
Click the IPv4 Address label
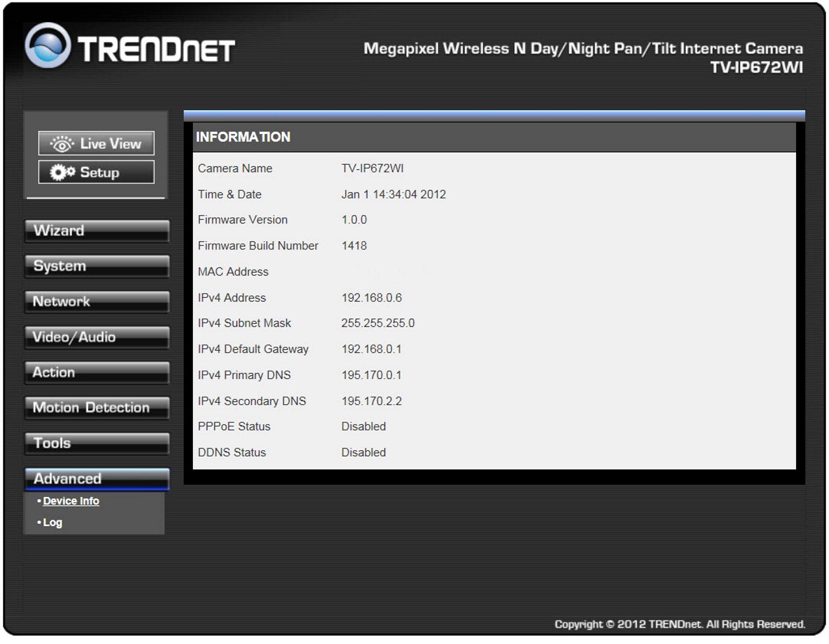232,298
